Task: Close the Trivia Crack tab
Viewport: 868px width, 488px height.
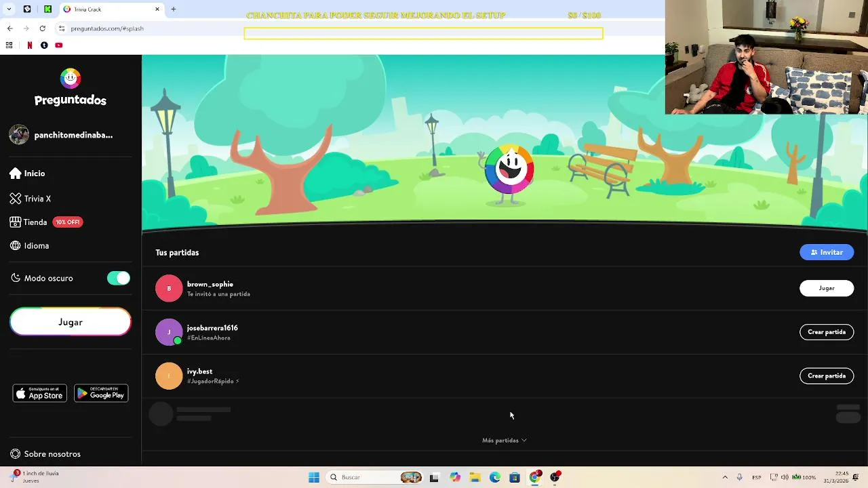Action: [157, 9]
